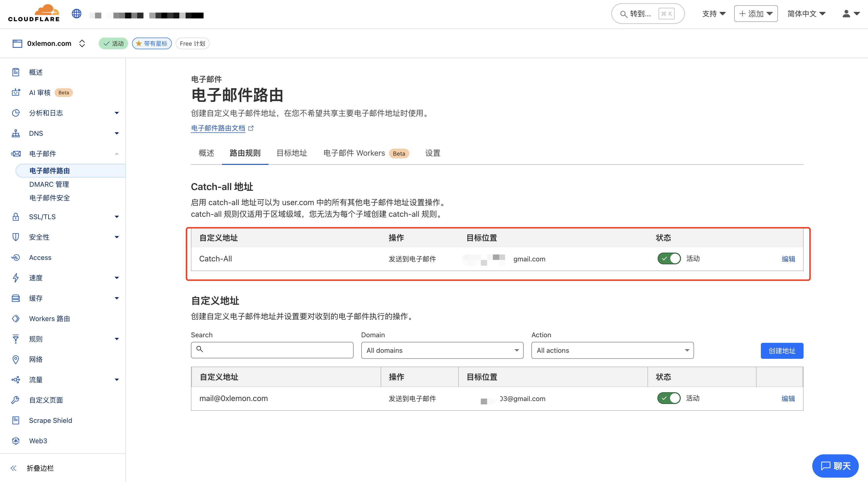This screenshot has height=482, width=868.
Task: Open the 电子邮件路由文档 link
Action: [x=218, y=128]
